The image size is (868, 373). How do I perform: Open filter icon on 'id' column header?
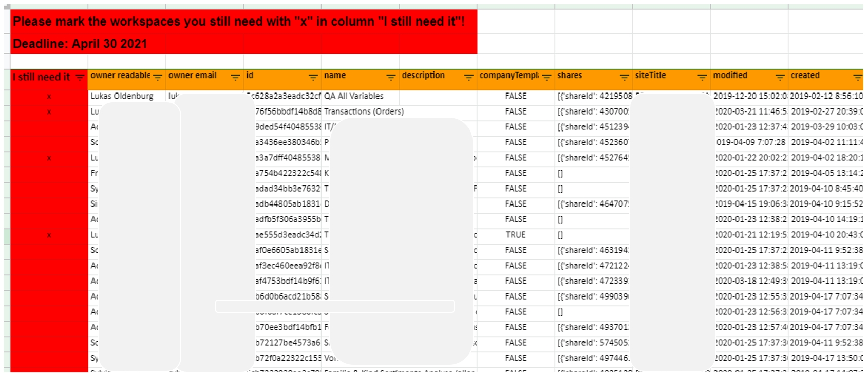[313, 78]
